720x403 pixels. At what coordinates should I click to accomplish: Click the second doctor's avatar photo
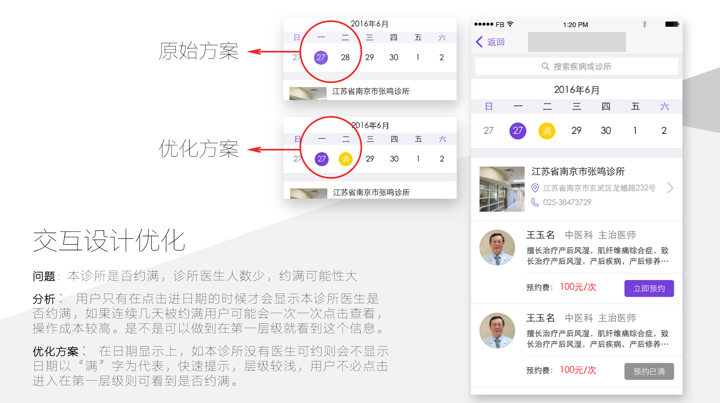coord(497,331)
